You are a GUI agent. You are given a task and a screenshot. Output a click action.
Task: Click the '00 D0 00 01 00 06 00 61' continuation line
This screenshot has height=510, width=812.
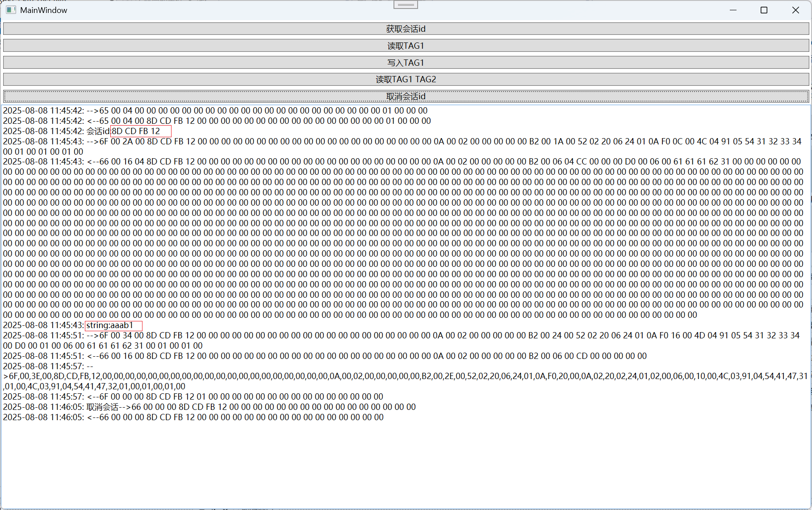103,346
